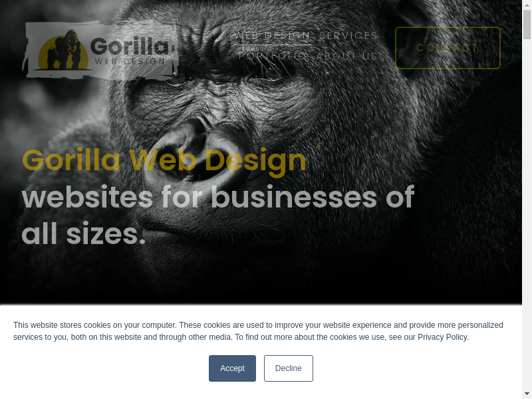Open the Web Design menu item
This screenshot has width=532, height=399.
(273, 36)
